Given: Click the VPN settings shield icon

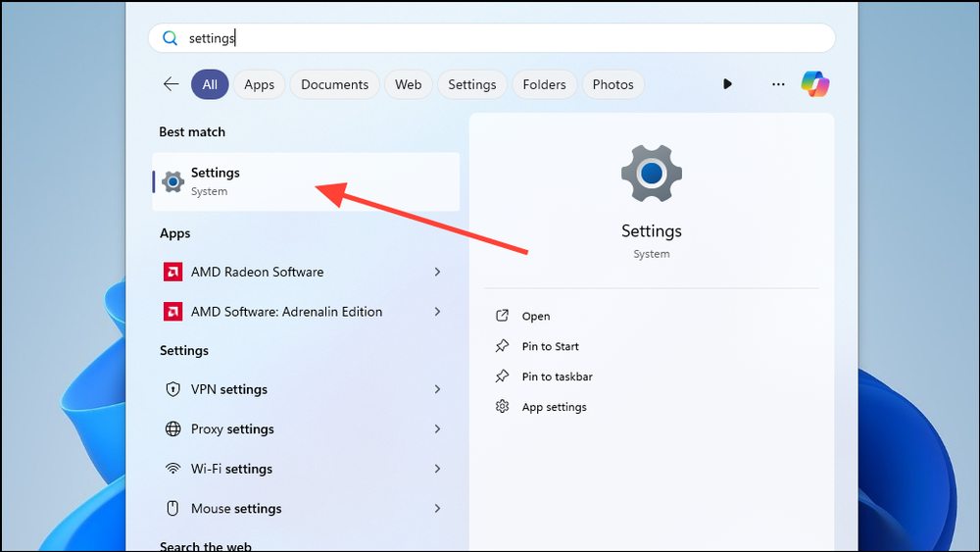Looking at the screenshot, I should click(x=173, y=389).
